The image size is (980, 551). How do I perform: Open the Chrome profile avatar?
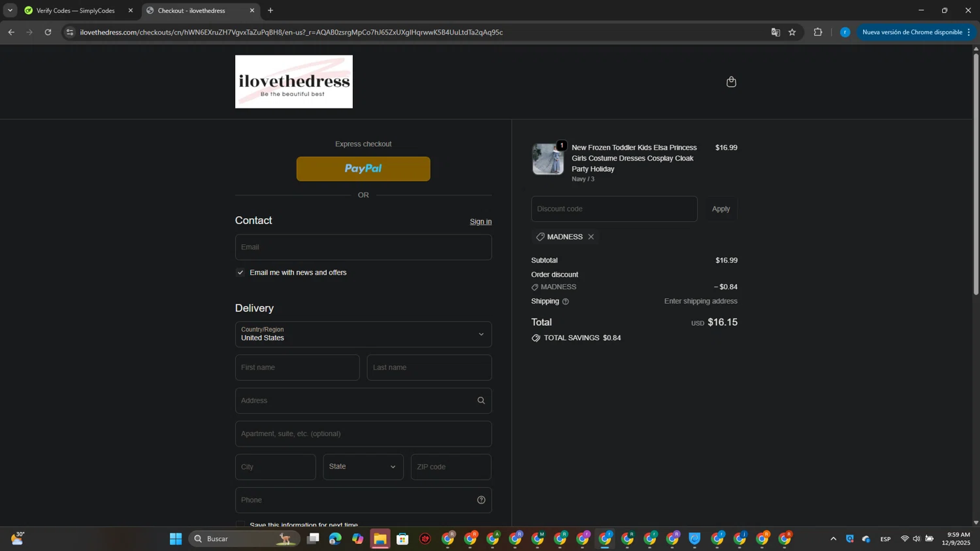pos(845,32)
